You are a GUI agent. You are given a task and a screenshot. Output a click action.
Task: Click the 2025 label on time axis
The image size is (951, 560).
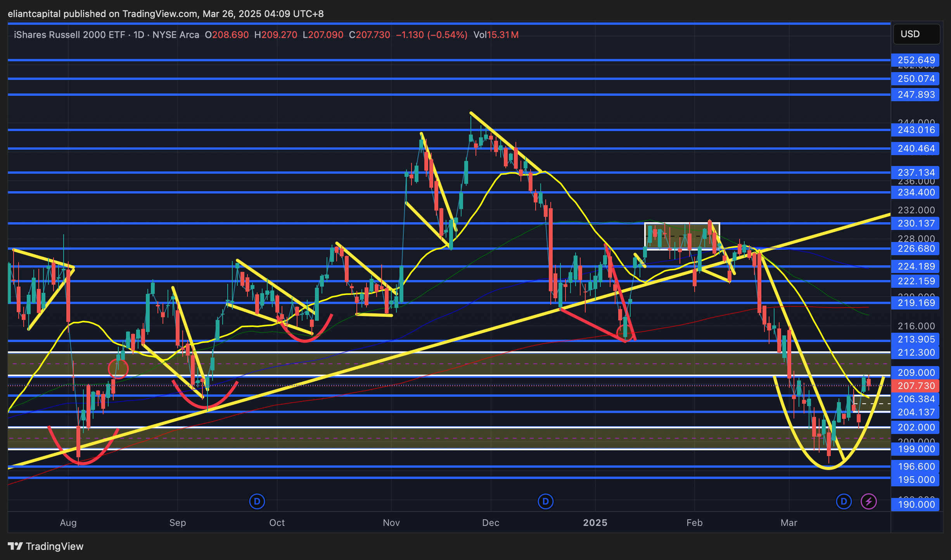tap(595, 523)
